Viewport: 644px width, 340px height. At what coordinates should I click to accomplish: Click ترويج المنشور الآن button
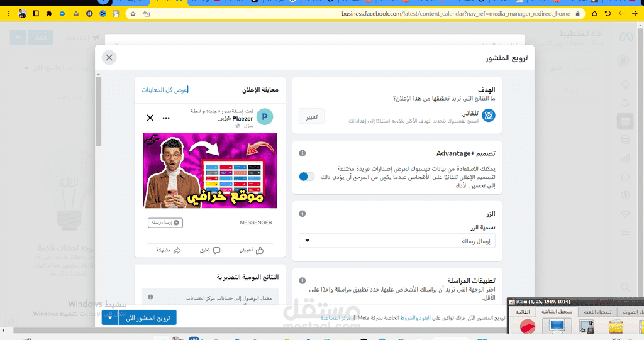(x=148, y=317)
